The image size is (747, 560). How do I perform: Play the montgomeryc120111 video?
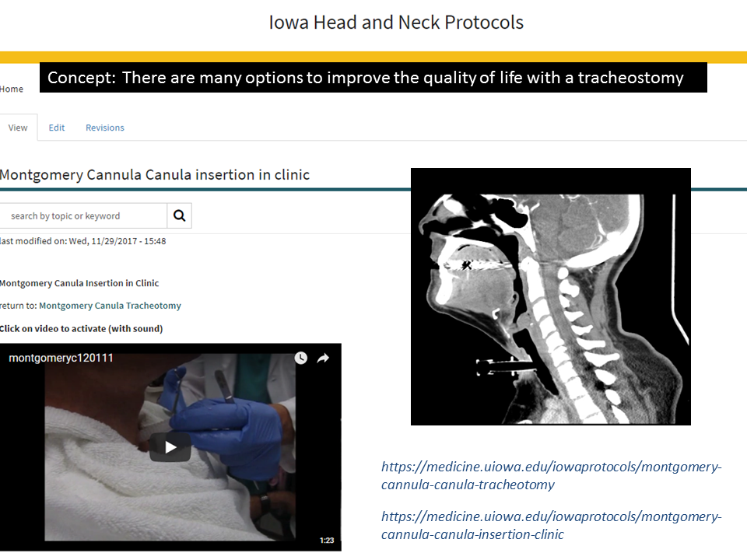(170, 447)
